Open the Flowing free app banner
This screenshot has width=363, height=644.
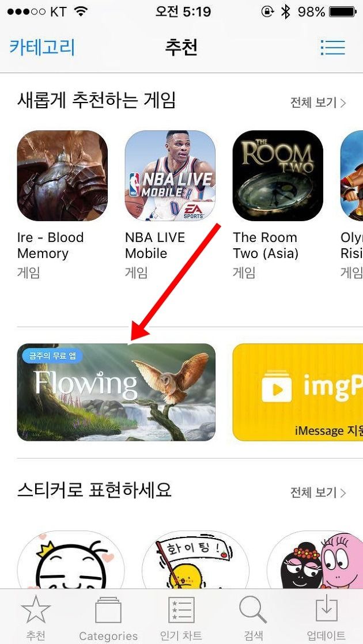coord(116,392)
